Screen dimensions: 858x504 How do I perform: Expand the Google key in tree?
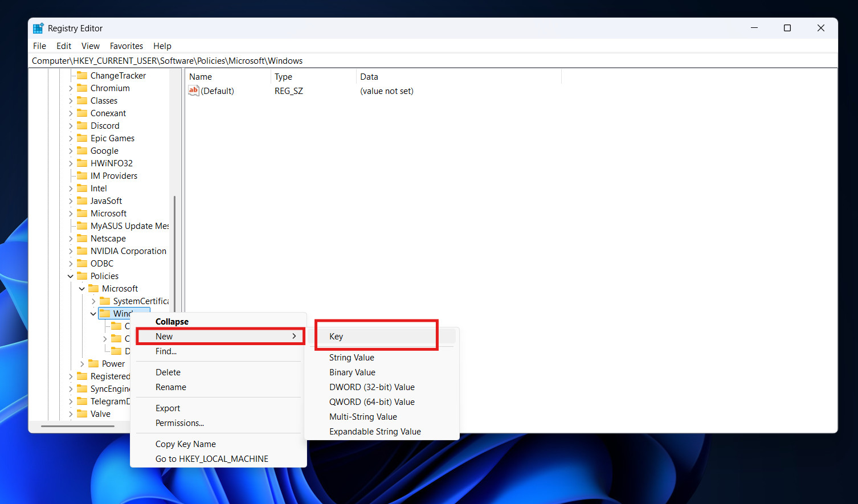pos(71,151)
